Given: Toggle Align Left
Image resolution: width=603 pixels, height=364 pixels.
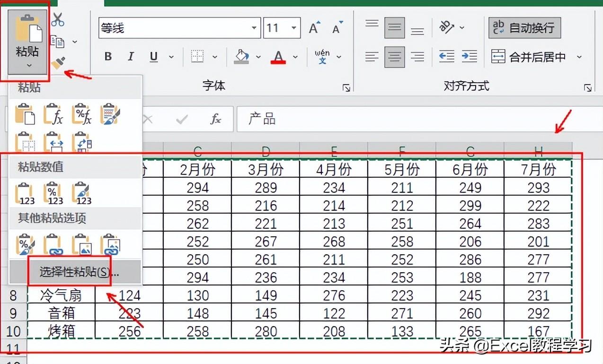Looking at the screenshot, I should pyautogui.click(x=372, y=57).
